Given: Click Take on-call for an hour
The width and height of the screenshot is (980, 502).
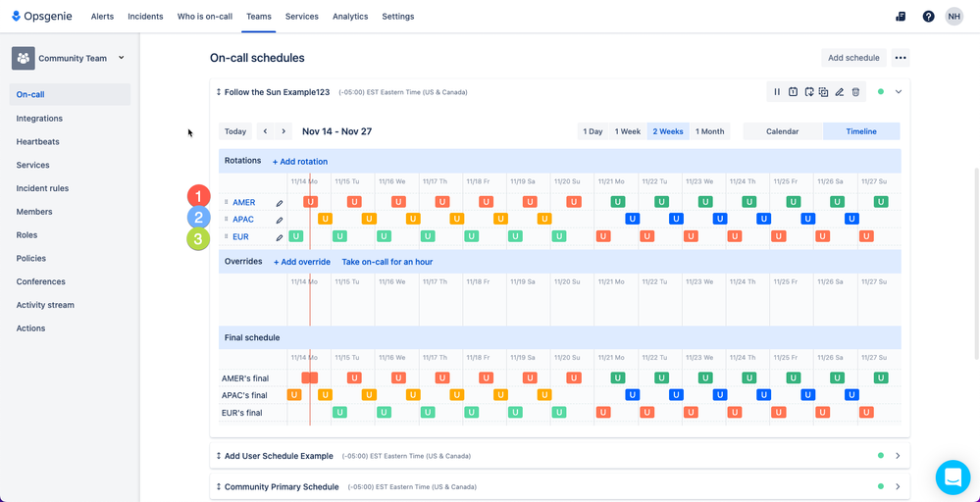Looking at the screenshot, I should 387,262.
